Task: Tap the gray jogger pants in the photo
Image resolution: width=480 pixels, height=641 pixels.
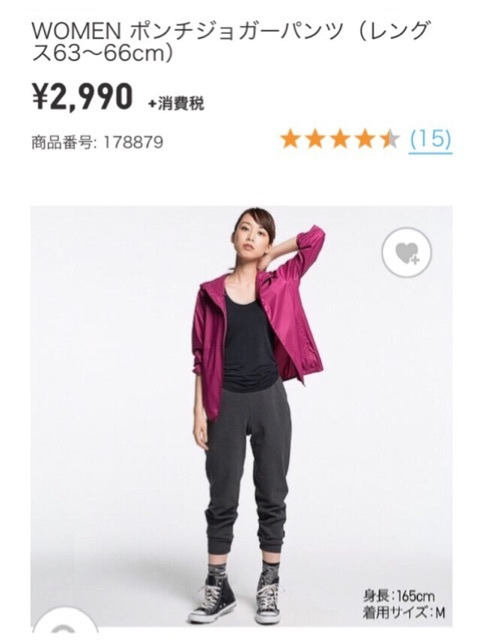Action: (x=247, y=470)
